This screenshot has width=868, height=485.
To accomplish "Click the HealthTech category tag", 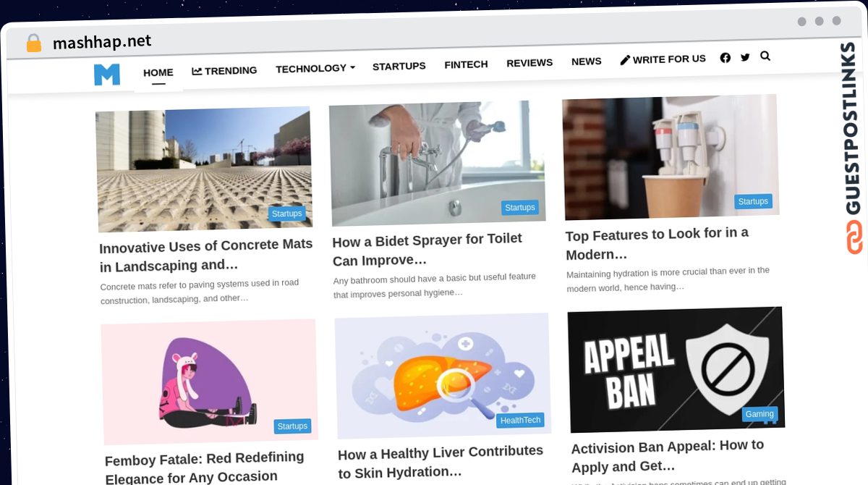I will tap(520, 420).
